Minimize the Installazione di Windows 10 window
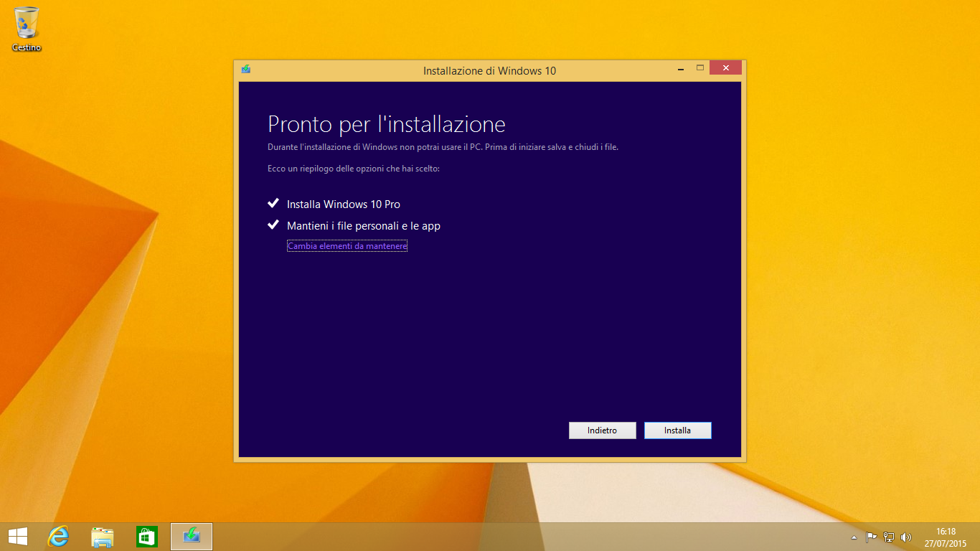Image resolution: width=980 pixels, height=551 pixels. pos(679,67)
